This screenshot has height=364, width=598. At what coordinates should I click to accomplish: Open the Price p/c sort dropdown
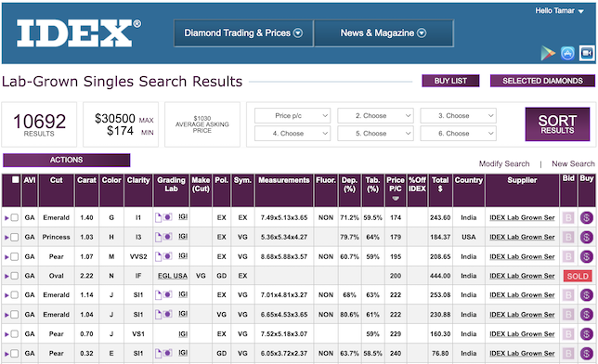(292, 116)
